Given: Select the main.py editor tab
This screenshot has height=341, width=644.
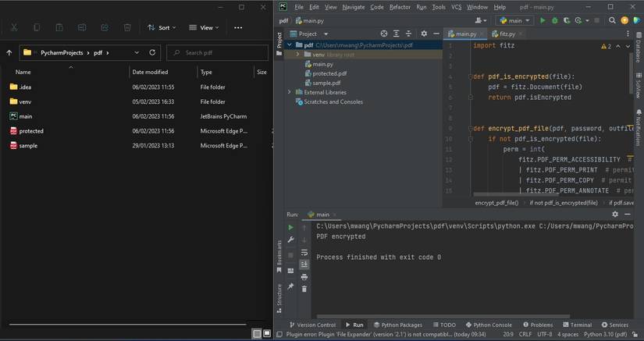Looking at the screenshot, I should pyautogui.click(x=465, y=34).
